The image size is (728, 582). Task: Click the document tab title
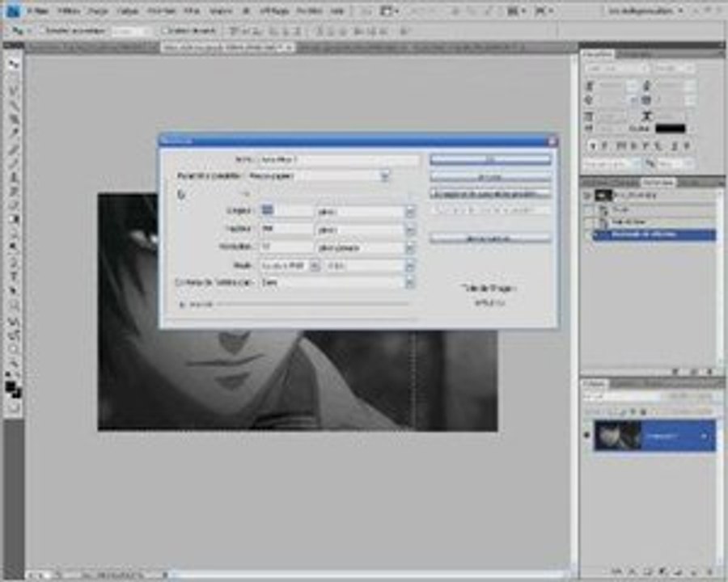(224, 48)
